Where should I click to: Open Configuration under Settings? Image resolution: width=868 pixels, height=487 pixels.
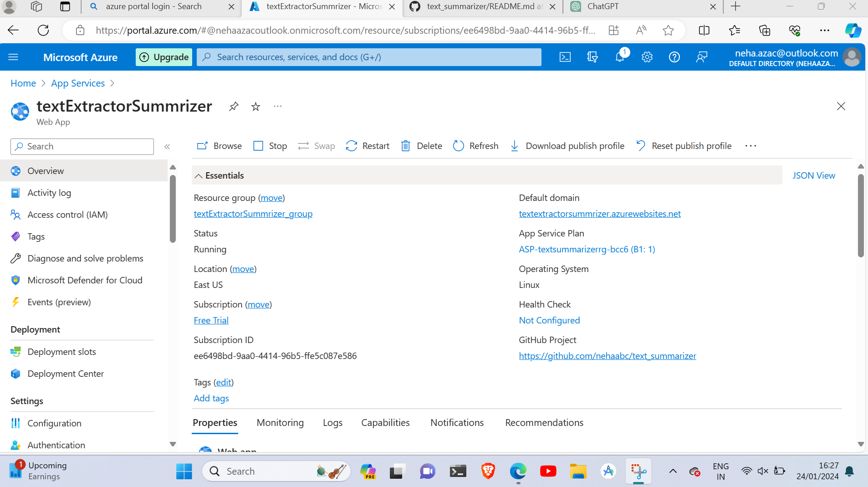click(84, 423)
